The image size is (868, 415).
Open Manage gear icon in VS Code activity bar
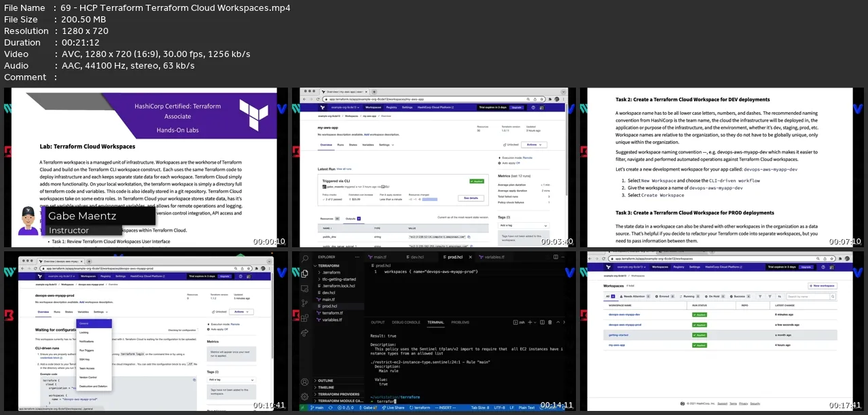coord(305,396)
